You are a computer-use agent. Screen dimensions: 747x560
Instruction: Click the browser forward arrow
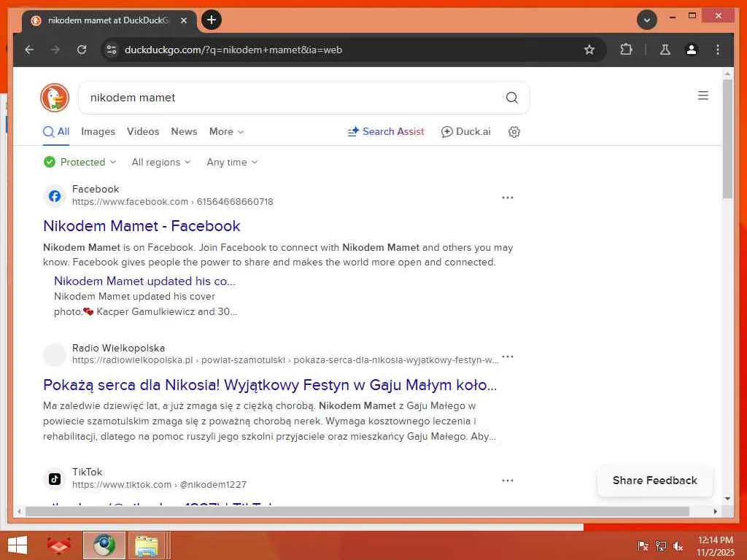tap(55, 50)
